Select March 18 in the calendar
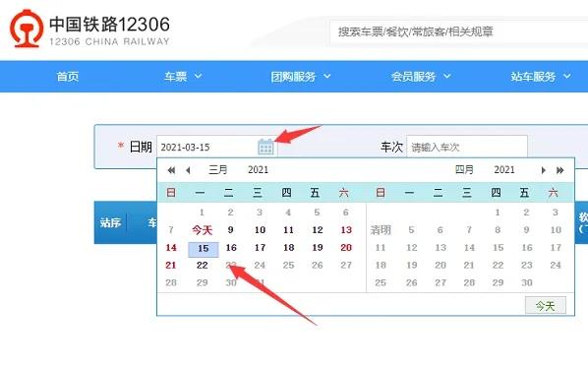588x366 pixels. (289, 247)
